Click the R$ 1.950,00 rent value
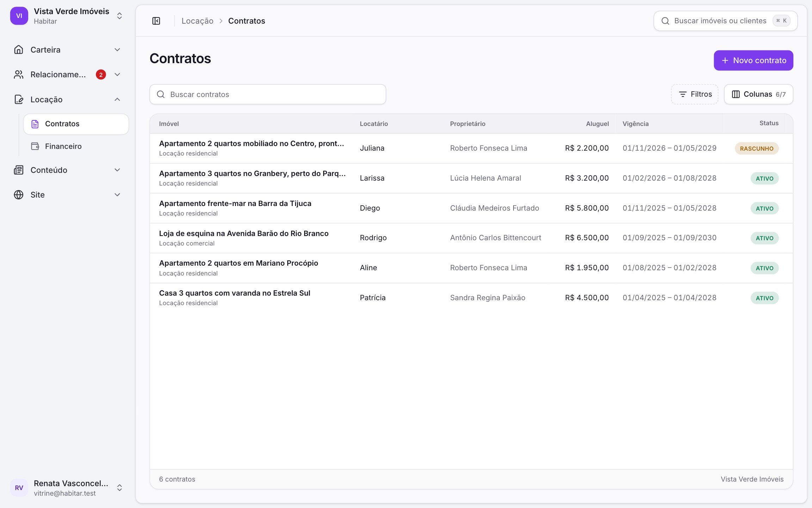This screenshot has width=812, height=508. tap(587, 268)
